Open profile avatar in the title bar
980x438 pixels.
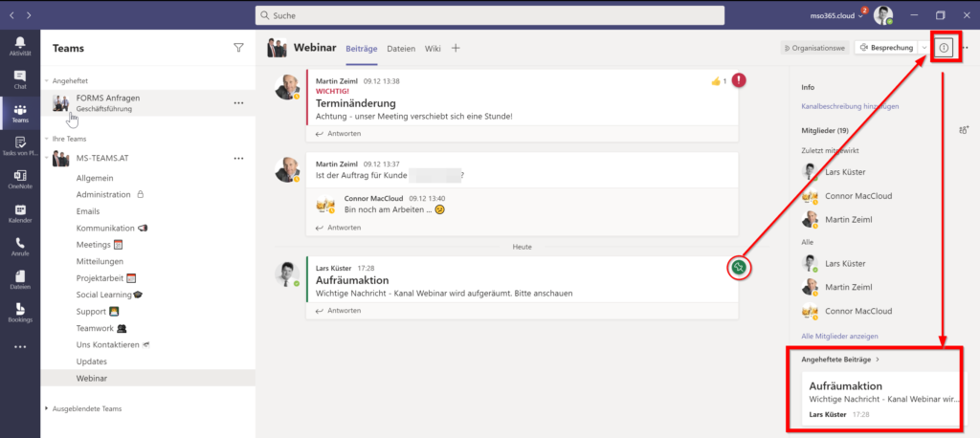(x=883, y=15)
